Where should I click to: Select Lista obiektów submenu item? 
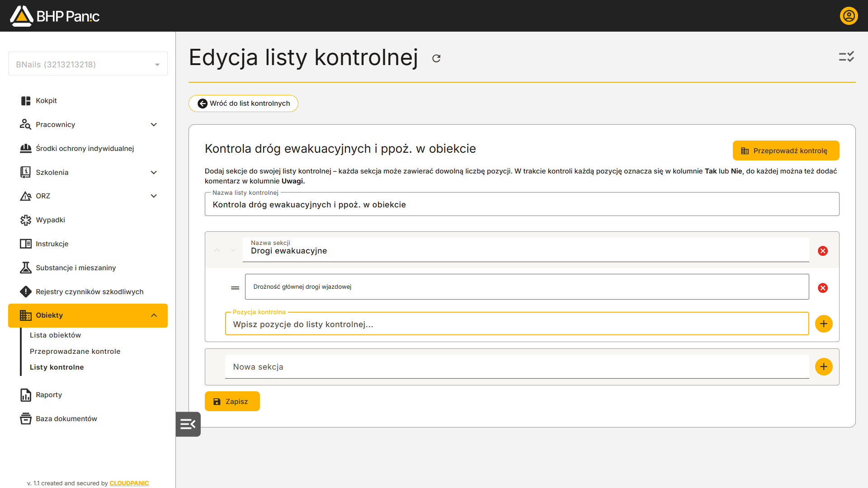(x=55, y=335)
